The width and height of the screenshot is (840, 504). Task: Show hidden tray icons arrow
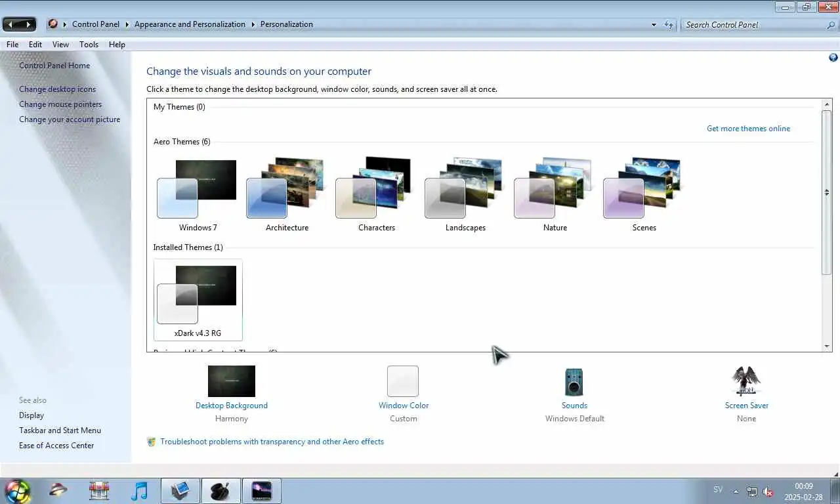pyautogui.click(x=736, y=492)
